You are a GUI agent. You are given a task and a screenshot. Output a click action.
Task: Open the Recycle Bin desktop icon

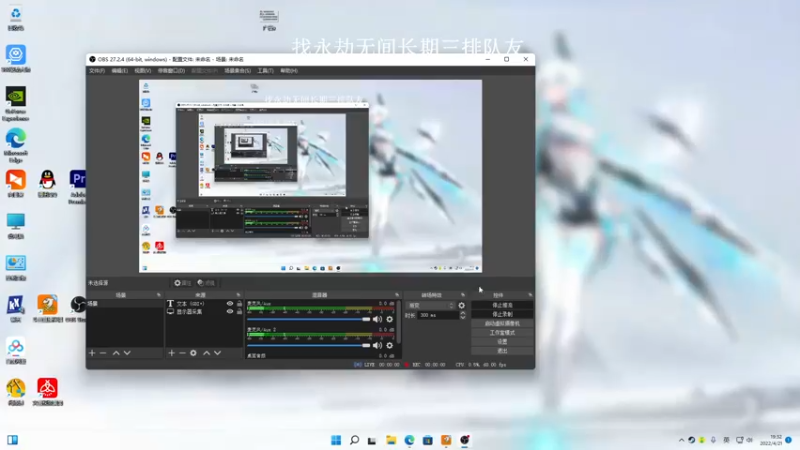[15, 18]
